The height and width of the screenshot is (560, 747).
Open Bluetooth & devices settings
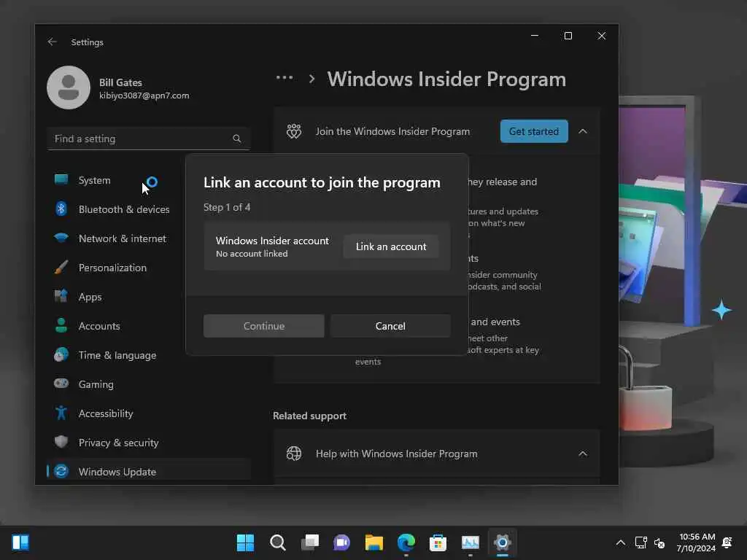tap(148, 209)
